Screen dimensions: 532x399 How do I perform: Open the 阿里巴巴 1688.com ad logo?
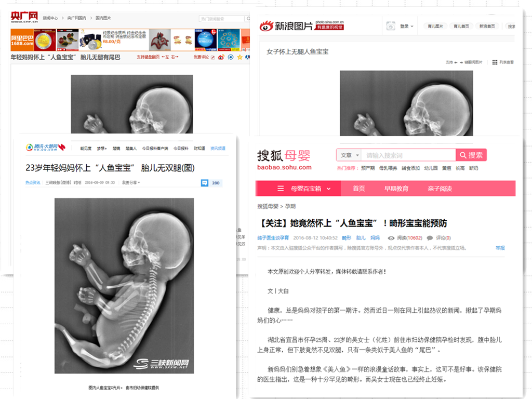(x=22, y=41)
